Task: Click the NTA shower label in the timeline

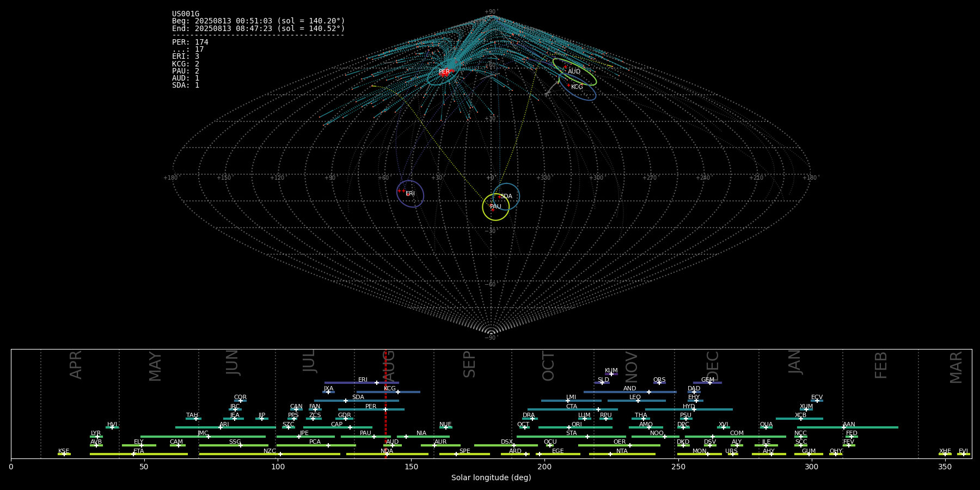Action: [x=622, y=451]
